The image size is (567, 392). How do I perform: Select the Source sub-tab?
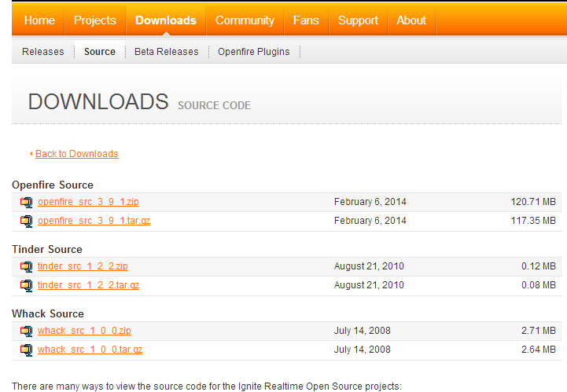click(100, 52)
